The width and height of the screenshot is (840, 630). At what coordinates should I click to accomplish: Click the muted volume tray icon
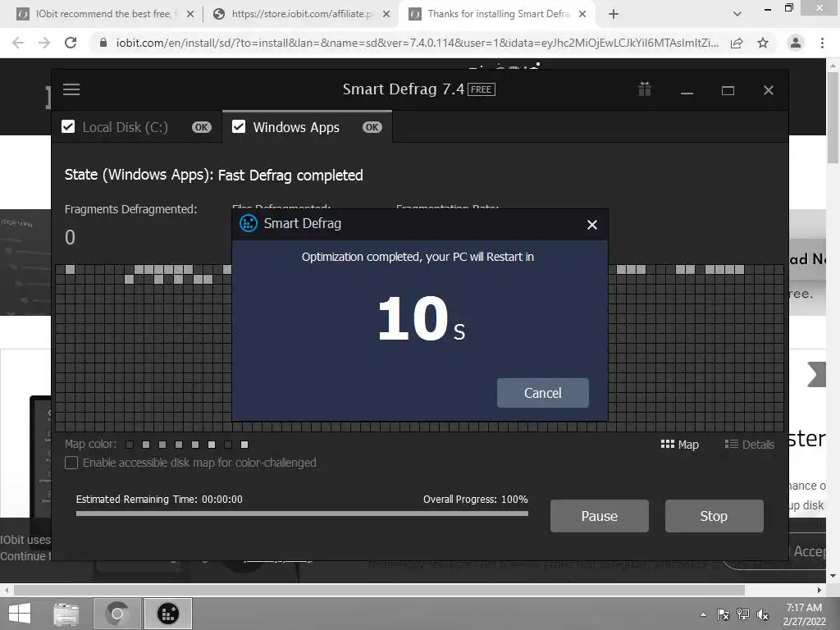pos(762,614)
